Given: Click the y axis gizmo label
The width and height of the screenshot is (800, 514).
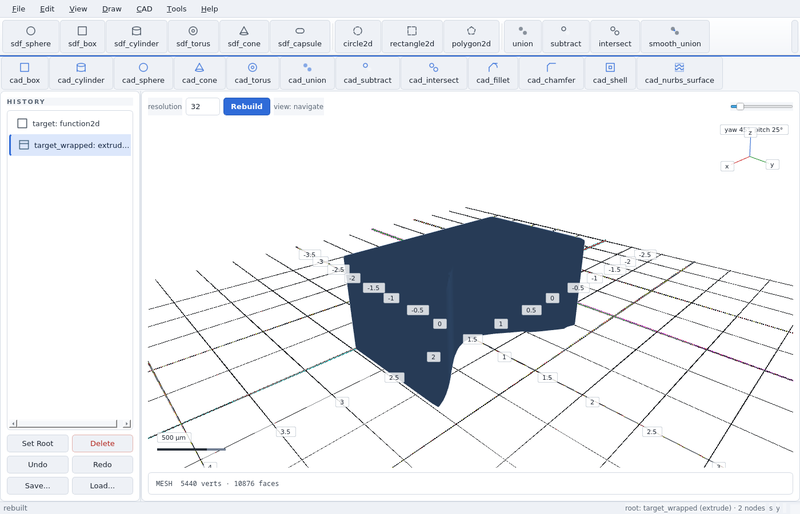Looking at the screenshot, I should point(772,164).
